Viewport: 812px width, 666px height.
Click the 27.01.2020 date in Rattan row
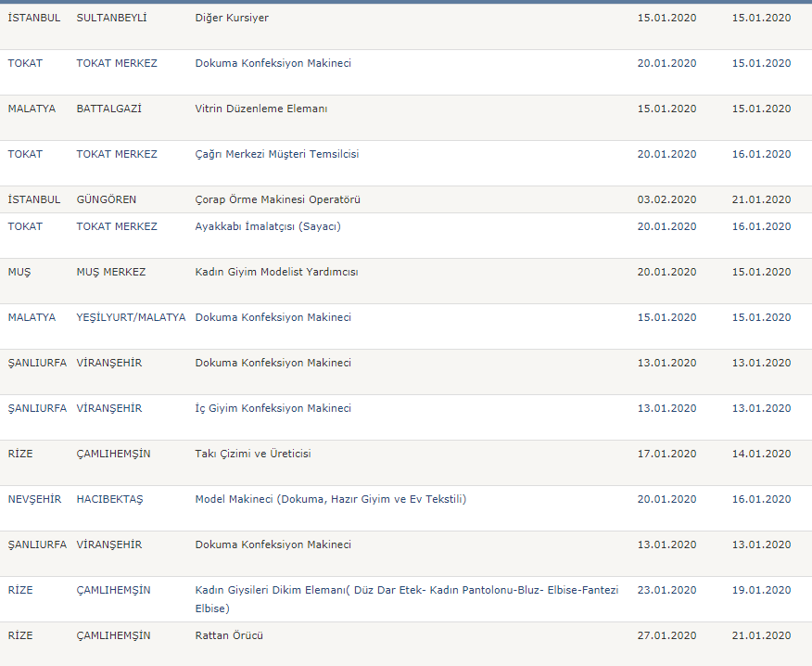[666, 635]
